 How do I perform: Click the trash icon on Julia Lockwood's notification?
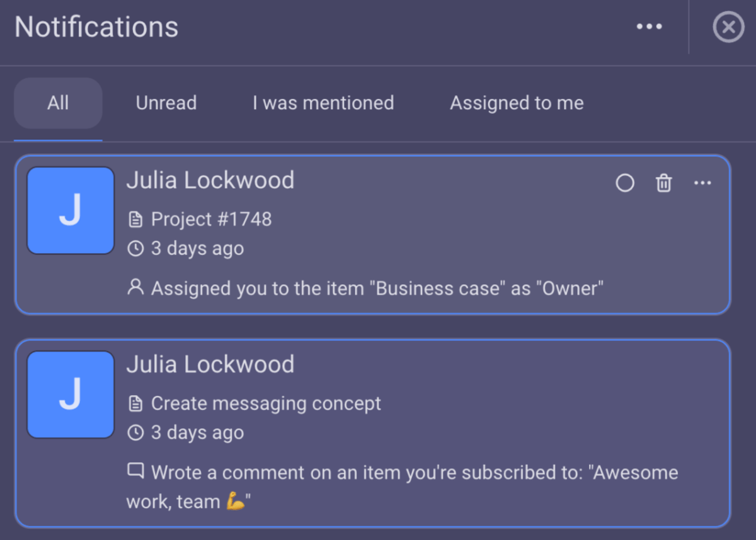663,183
